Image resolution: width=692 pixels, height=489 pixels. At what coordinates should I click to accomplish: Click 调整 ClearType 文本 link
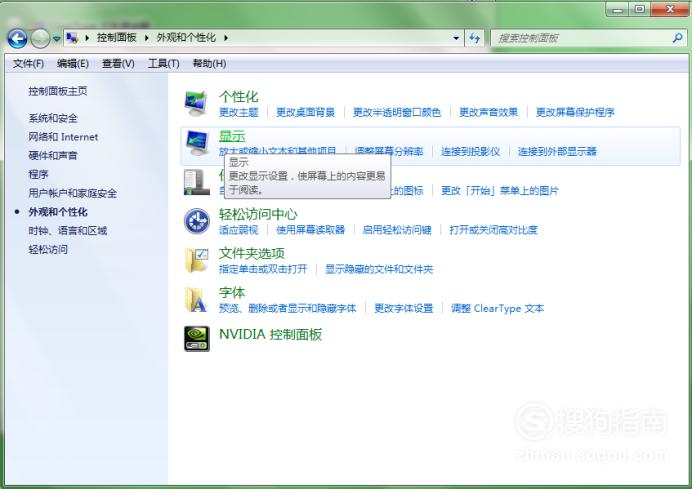(x=497, y=308)
